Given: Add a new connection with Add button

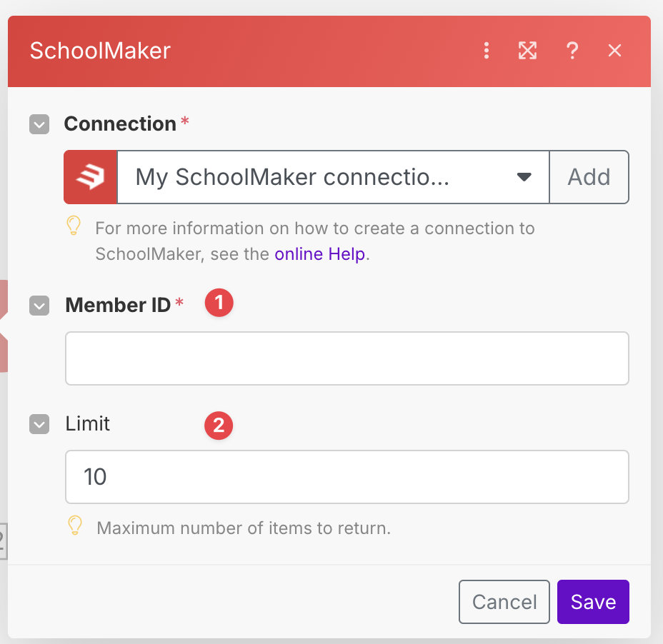Looking at the screenshot, I should point(589,177).
